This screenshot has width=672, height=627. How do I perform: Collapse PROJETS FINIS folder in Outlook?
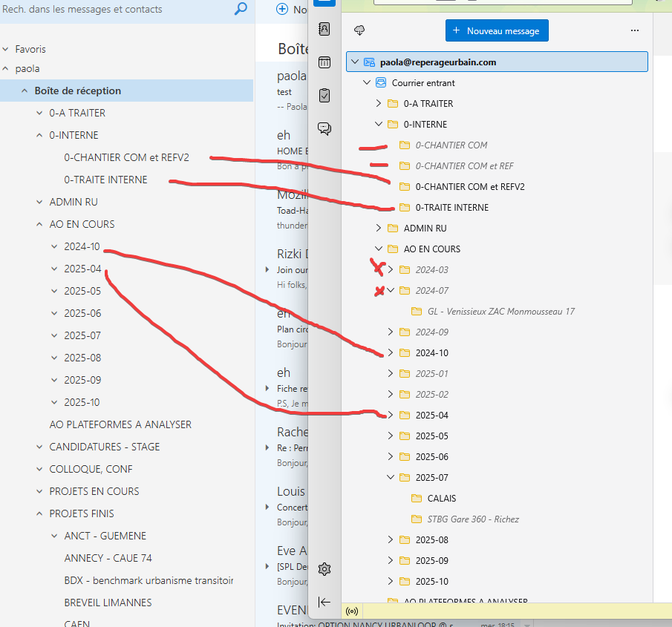click(40, 513)
